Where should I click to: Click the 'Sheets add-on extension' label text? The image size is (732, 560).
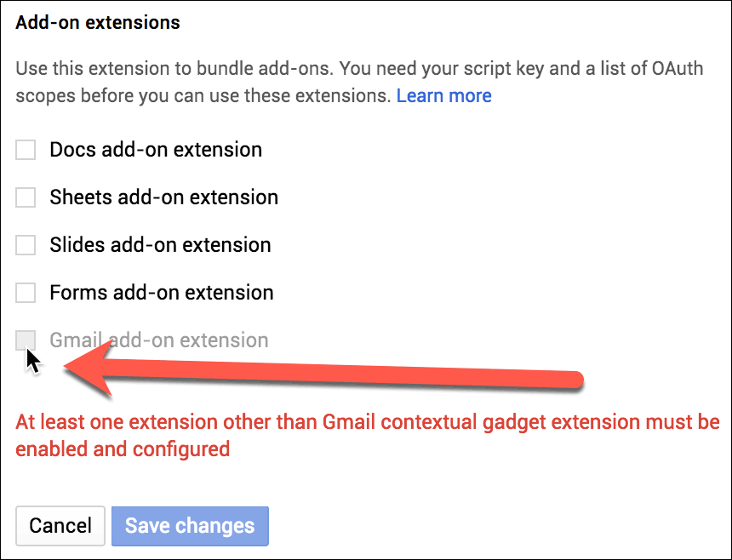point(163,198)
